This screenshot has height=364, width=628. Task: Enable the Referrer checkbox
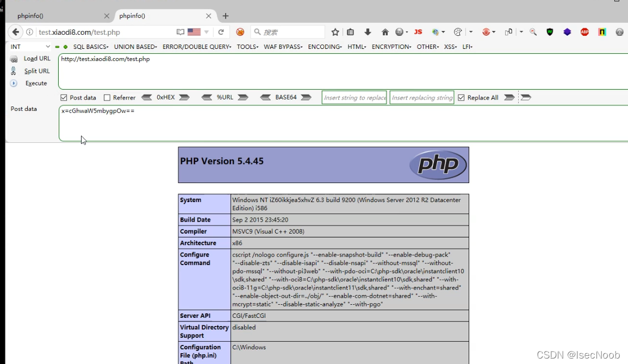pos(107,98)
